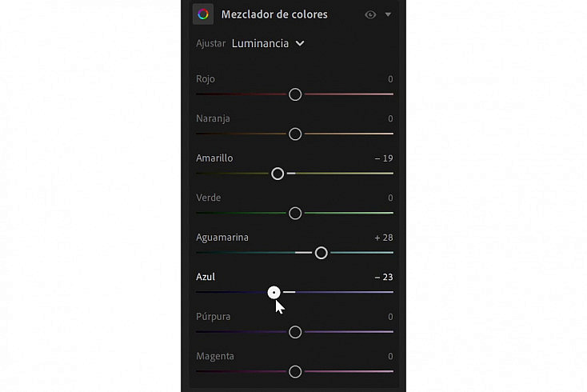
Task: Toggle the Mezclador de colores eye visibility
Action: pyautogui.click(x=370, y=14)
